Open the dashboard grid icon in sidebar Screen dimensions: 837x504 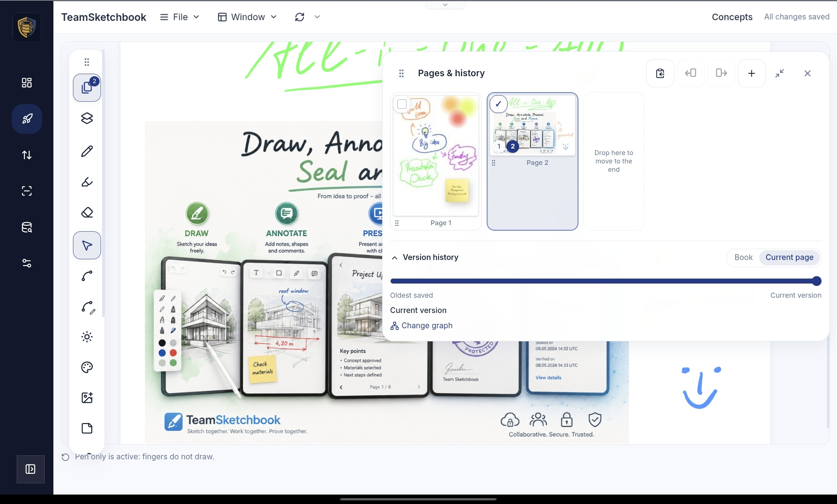27,83
